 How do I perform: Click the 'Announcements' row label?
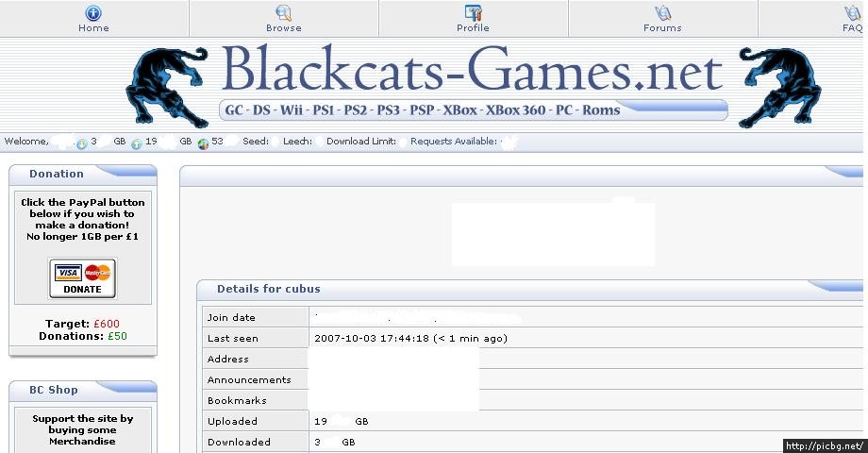(x=249, y=380)
